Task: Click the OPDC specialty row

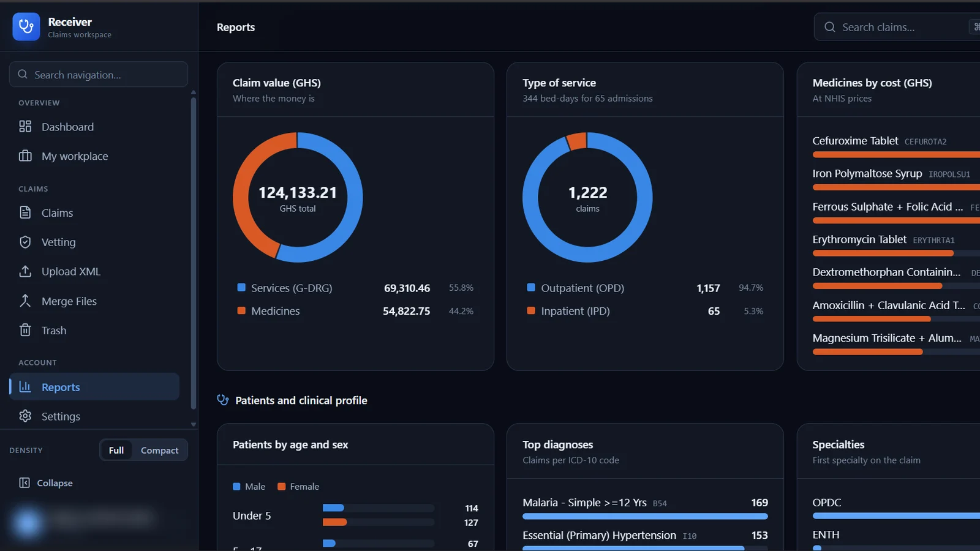Action: pos(896,508)
